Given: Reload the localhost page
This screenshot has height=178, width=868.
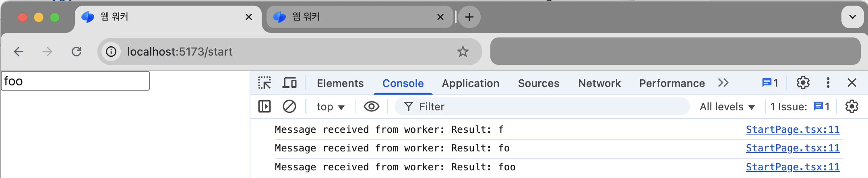Looking at the screenshot, I should [76, 52].
